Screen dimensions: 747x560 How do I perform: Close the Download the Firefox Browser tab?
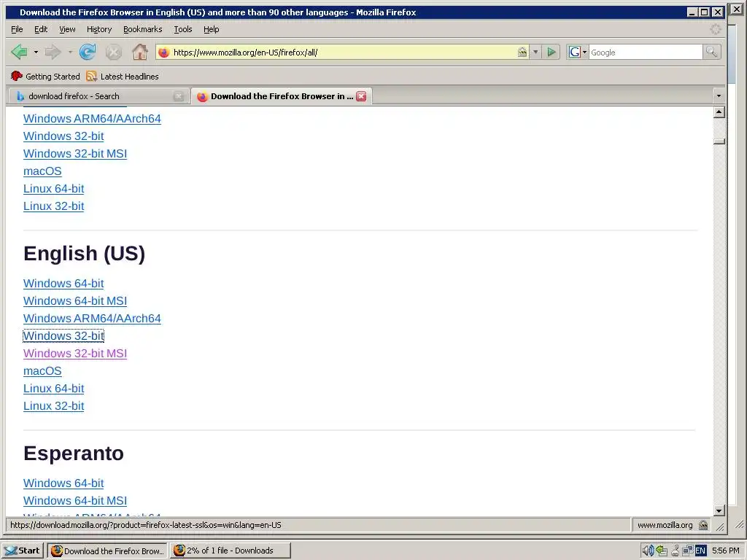pos(362,96)
